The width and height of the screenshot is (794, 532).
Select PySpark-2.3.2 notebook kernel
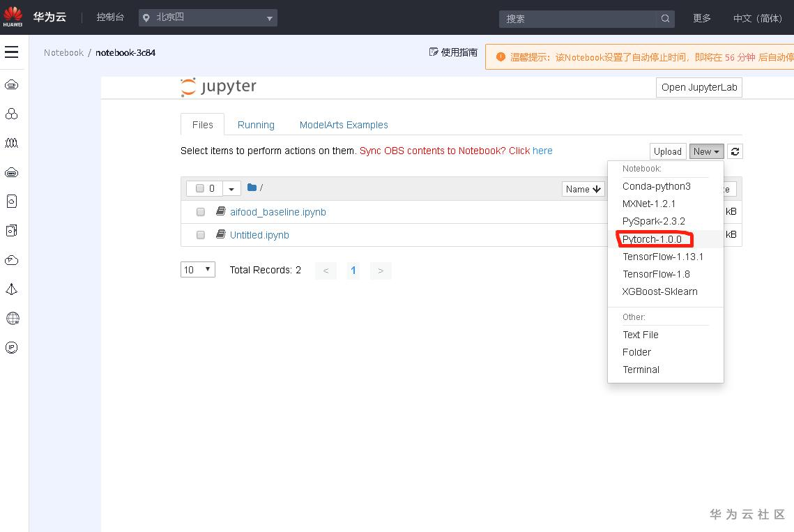(665, 221)
